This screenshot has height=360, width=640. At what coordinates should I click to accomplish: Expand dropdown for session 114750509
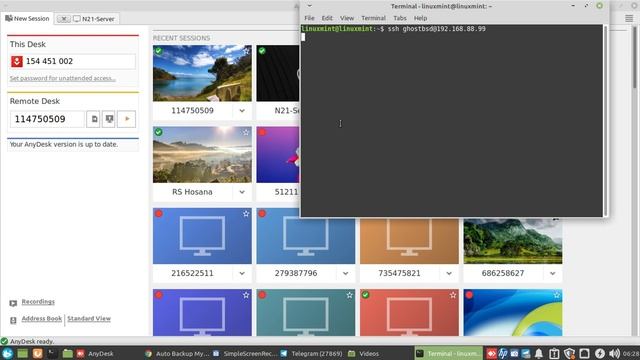(x=242, y=111)
